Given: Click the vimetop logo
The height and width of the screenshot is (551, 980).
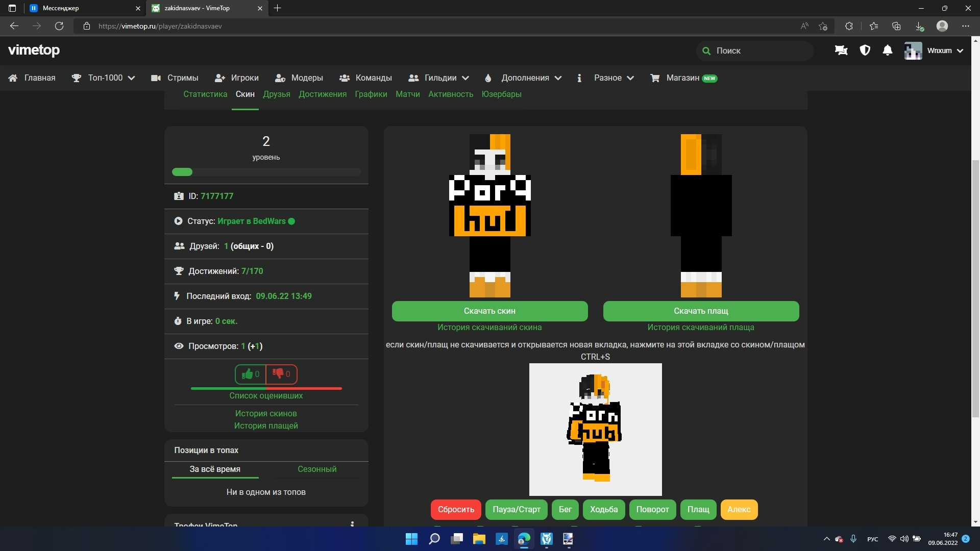Looking at the screenshot, I should point(34,50).
